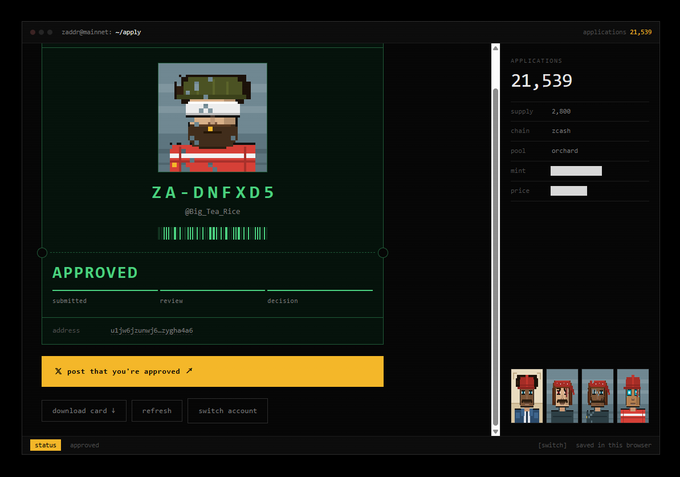Click the redacted price value bar

pyautogui.click(x=569, y=191)
